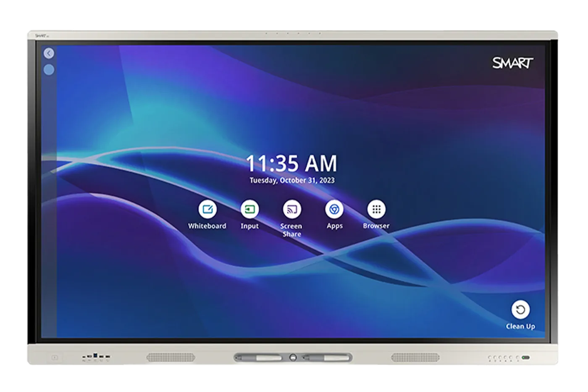The width and height of the screenshot is (588, 392).
Task: Start Screen Share
Action: pyautogui.click(x=292, y=209)
